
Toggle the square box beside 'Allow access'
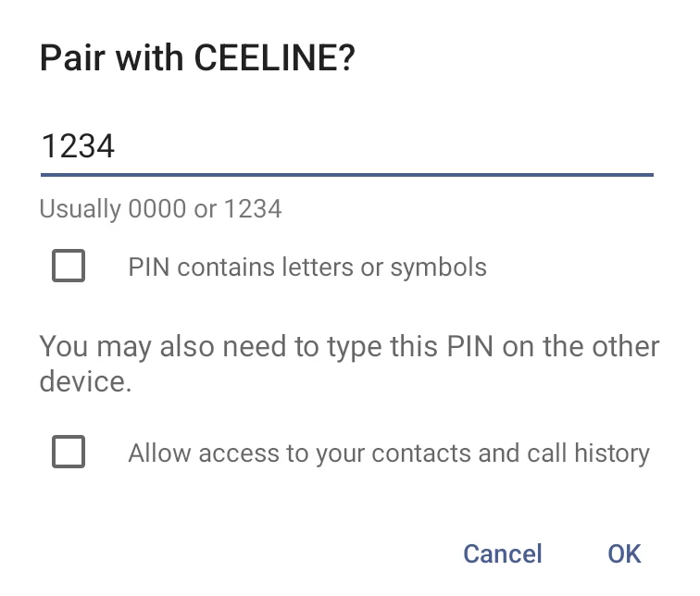69,452
